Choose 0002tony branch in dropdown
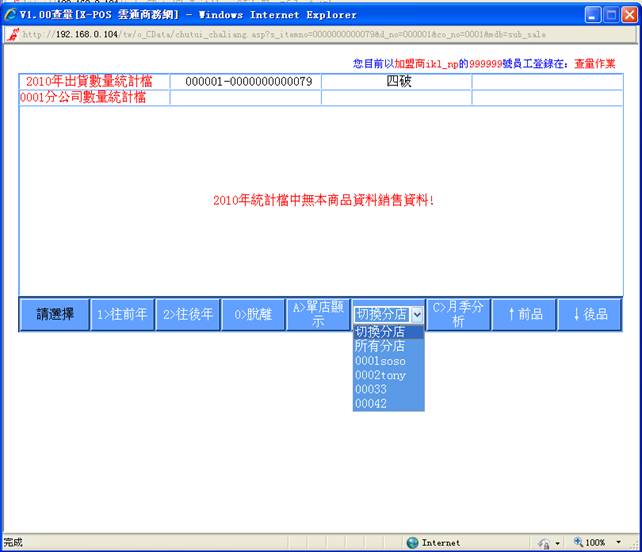 (379, 375)
